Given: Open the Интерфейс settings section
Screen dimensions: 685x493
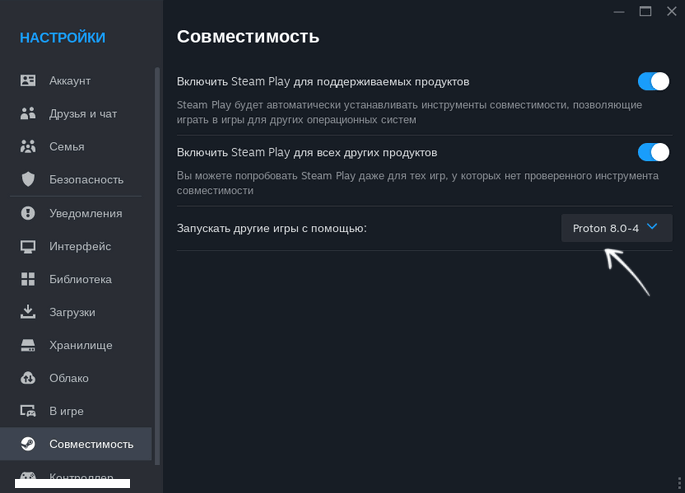Looking at the screenshot, I should (76, 246).
